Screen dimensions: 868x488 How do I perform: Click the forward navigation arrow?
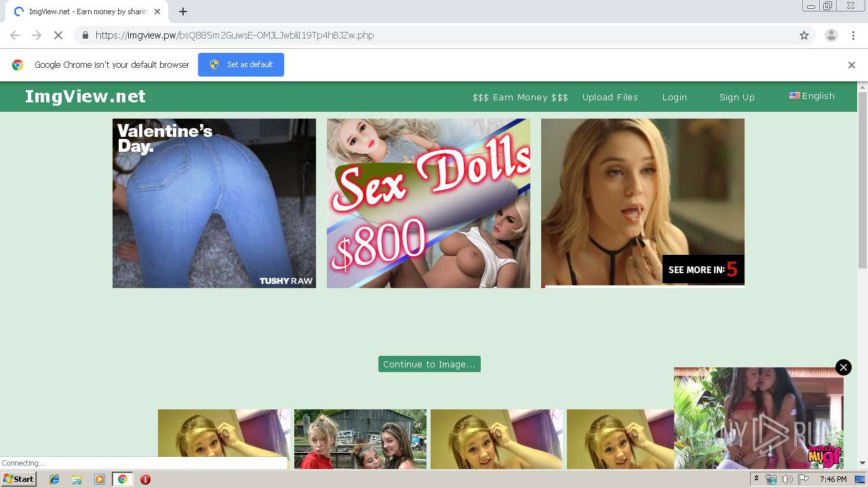(x=37, y=35)
